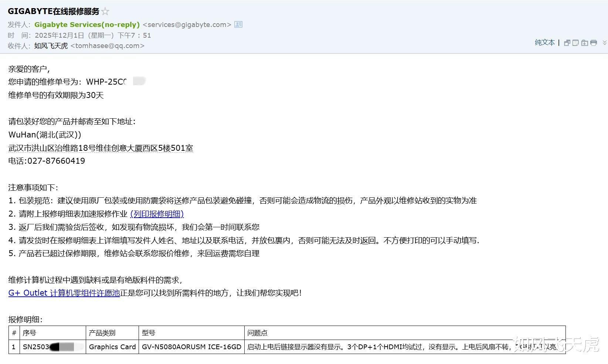Image resolution: width=608 pixels, height=364 pixels.
Task: Click problem description cell 启动上电后链接显示器没有显示
Action: click(405, 347)
